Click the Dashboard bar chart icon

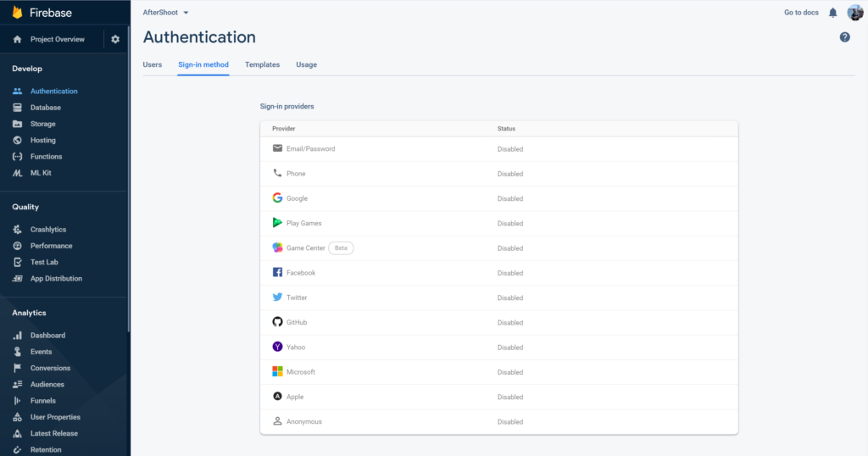(x=17, y=336)
